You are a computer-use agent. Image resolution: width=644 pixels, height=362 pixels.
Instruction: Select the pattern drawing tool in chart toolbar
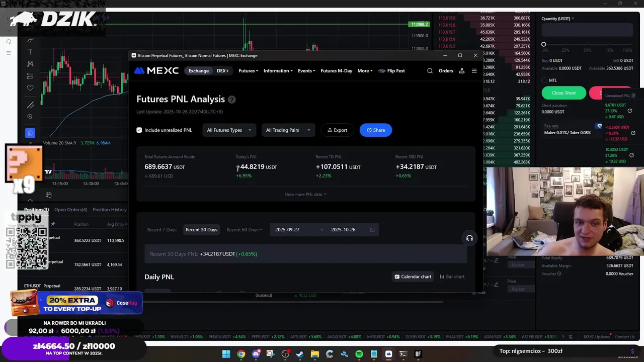pyautogui.click(x=30, y=64)
